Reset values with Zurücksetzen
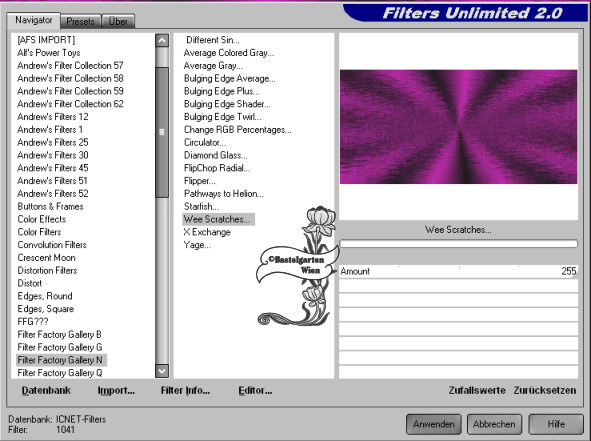Viewport: 591px width, 441px height. point(545,390)
